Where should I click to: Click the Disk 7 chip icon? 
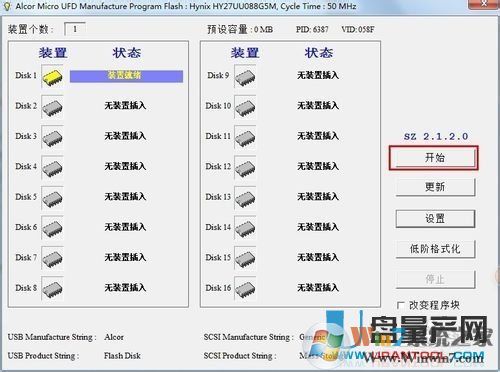(x=52, y=258)
